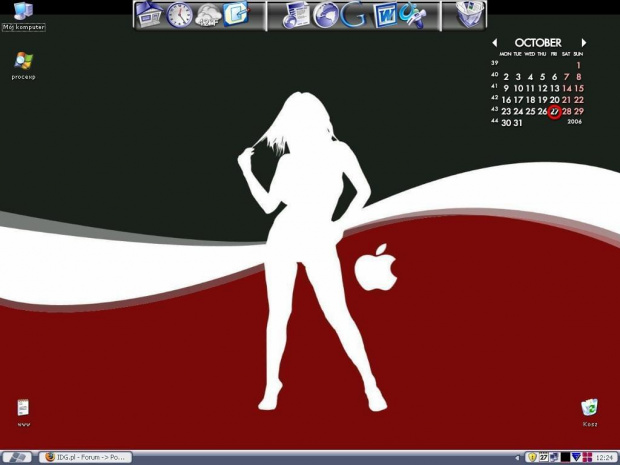620x465 pixels.
Task: Click the first computer icon in dock
Action: (150, 15)
